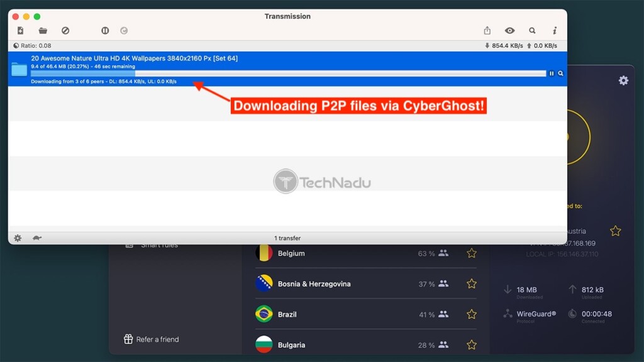This screenshot has height=362, width=644.
Task: Open the Transmission action gear menu
Action: (18, 238)
